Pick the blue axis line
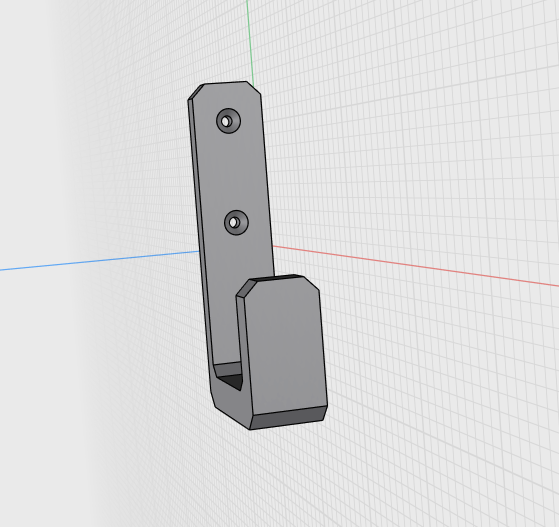This screenshot has height=527, width=559. tap(99, 261)
